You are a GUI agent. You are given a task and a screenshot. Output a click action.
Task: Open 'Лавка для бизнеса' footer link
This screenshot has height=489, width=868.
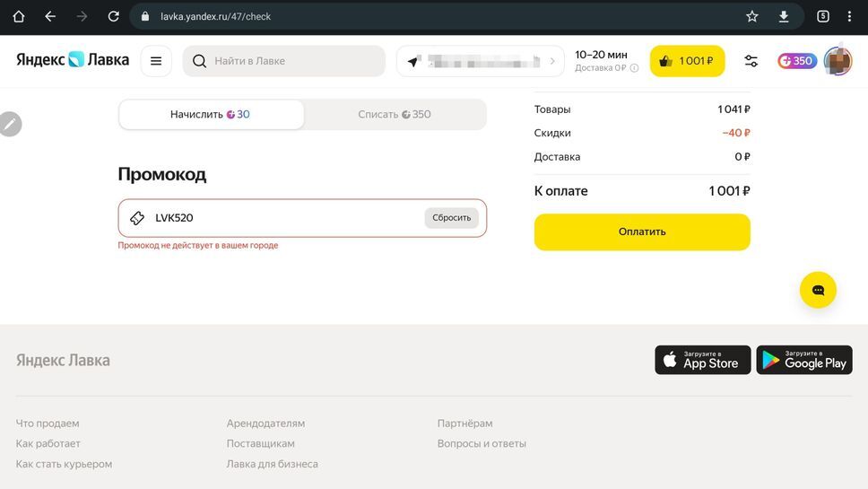click(273, 464)
